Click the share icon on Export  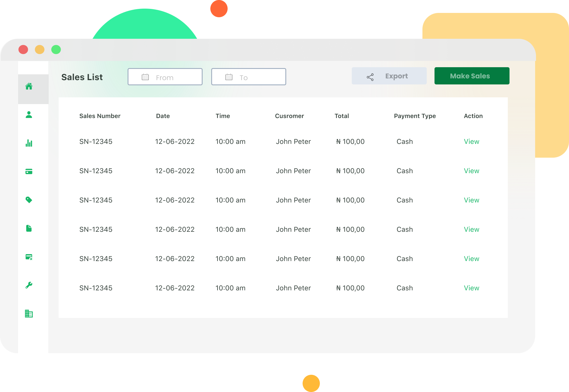click(x=370, y=77)
